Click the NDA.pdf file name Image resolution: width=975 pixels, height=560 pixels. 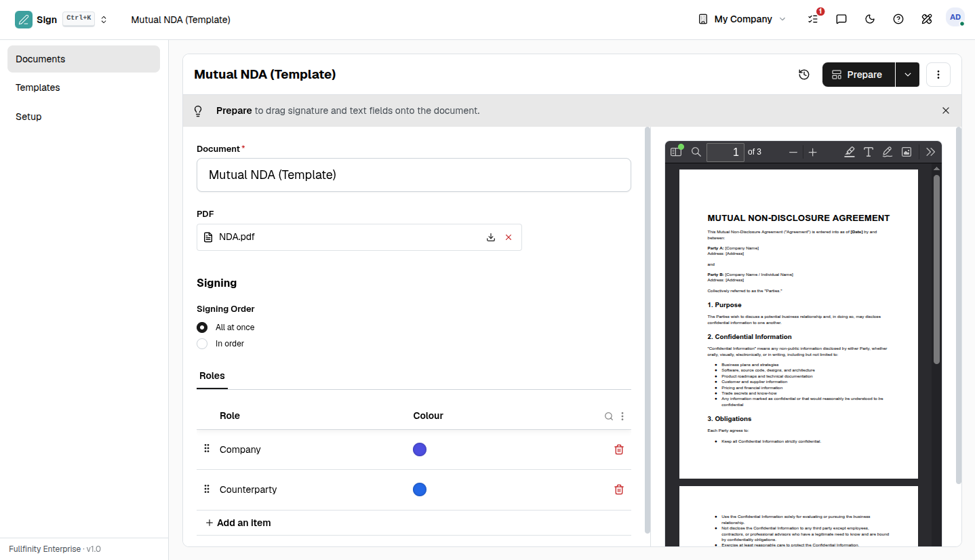click(237, 237)
